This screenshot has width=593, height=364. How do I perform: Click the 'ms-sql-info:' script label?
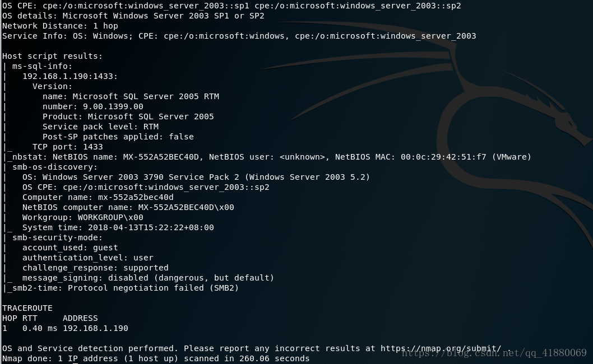(x=43, y=66)
